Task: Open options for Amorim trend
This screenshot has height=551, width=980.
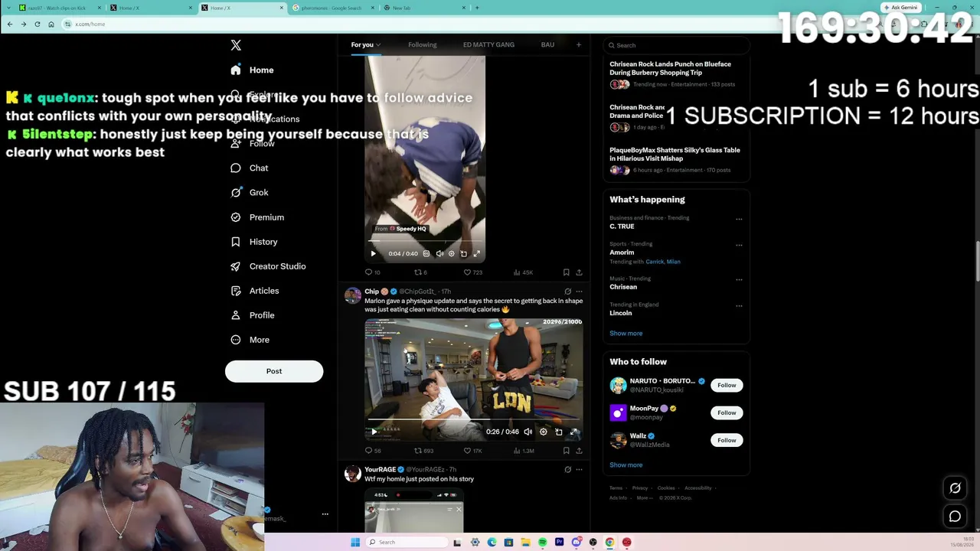Action: (x=739, y=246)
